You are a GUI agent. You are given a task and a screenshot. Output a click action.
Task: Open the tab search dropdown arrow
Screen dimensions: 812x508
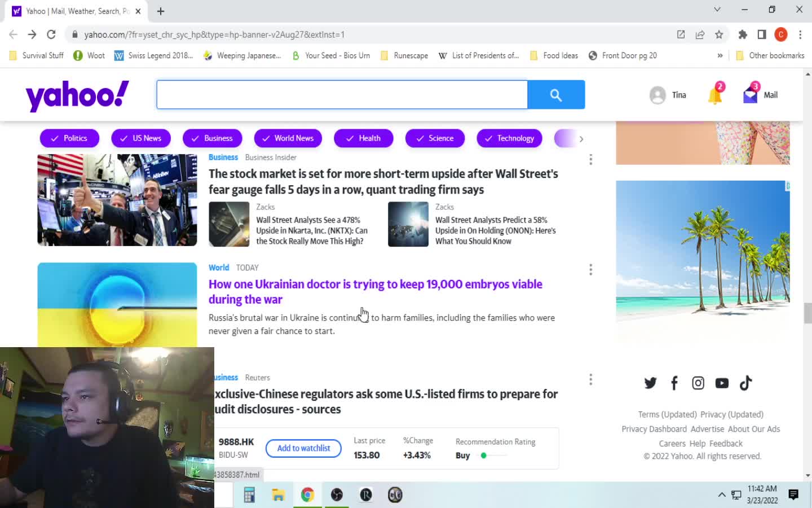pyautogui.click(x=717, y=10)
